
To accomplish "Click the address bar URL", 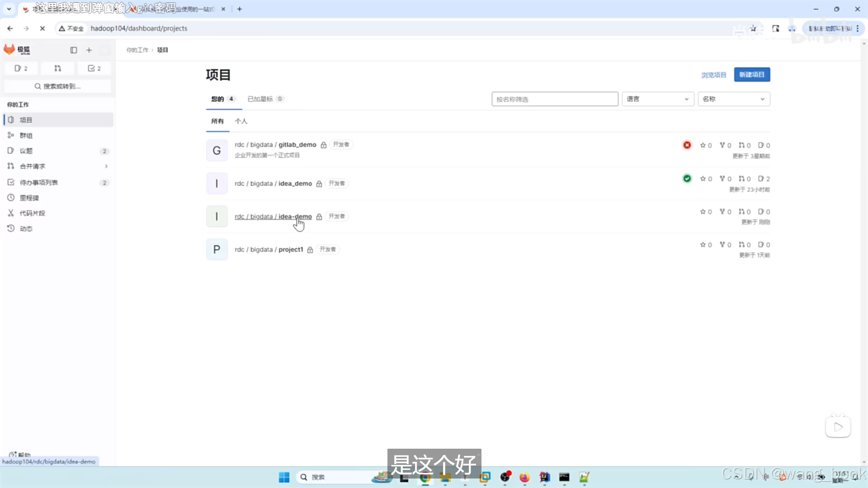I will point(139,28).
